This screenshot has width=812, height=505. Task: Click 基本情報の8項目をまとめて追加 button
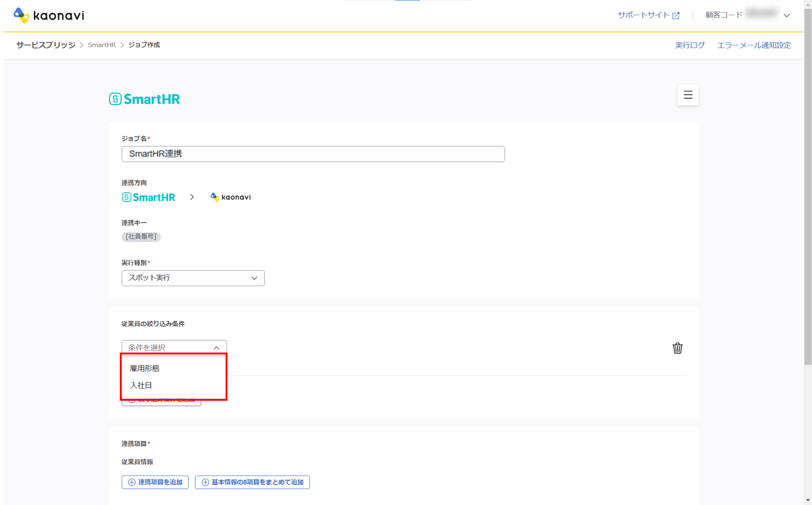coord(252,482)
